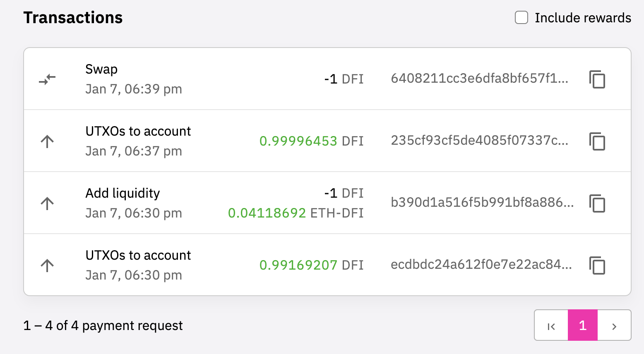This screenshot has height=354, width=644.
Task: Click the 0.99996453 DFI amount
Action: [311, 141]
